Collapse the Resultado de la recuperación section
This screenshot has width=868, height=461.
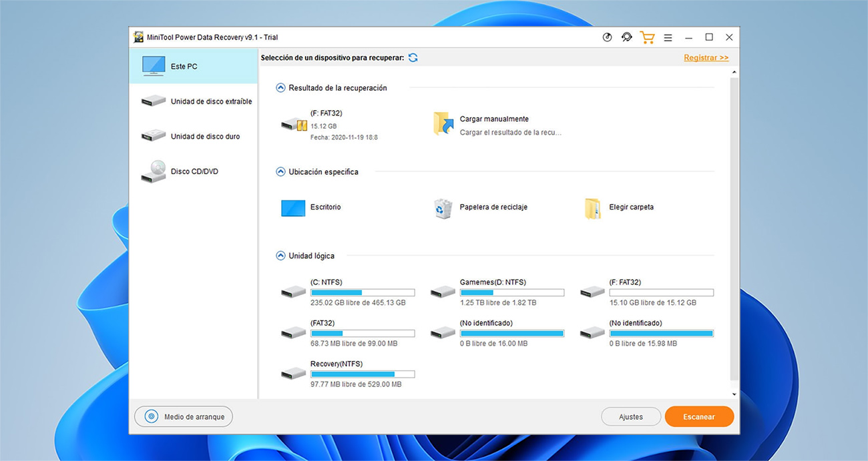[x=280, y=87]
